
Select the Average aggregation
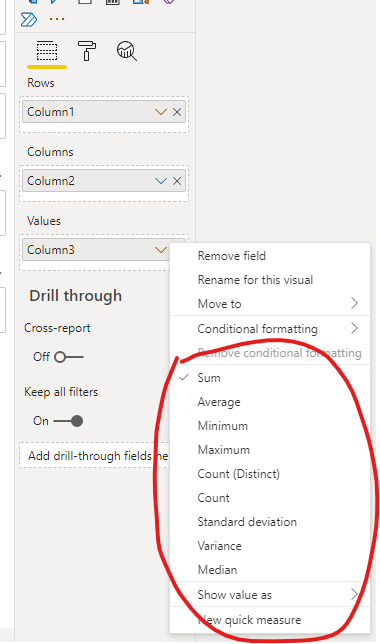coord(270,402)
